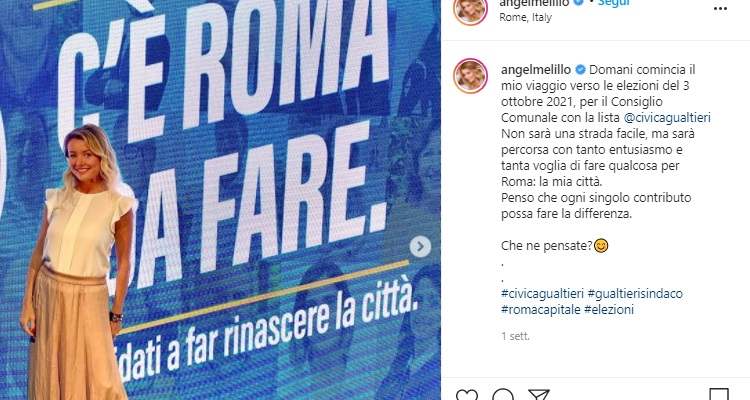
Task: Save post with bookmark icon
Action: pyautogui.click(x=719, y=395)
